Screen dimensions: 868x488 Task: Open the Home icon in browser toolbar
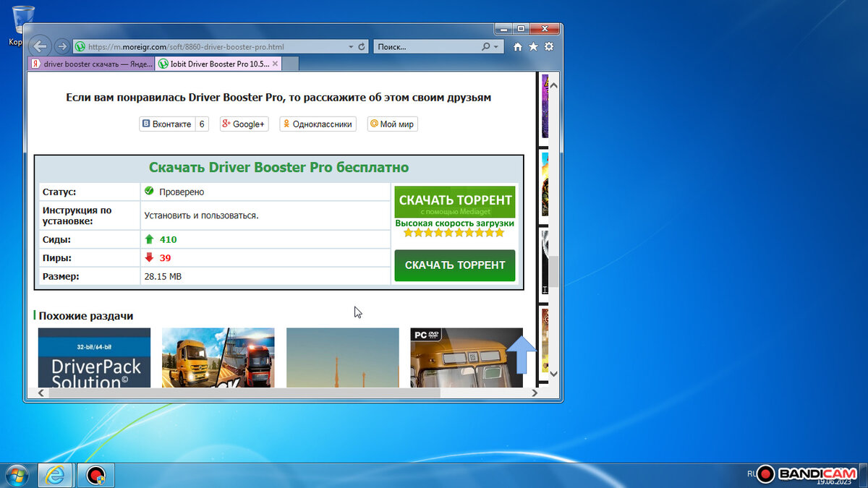coord(517,46)
